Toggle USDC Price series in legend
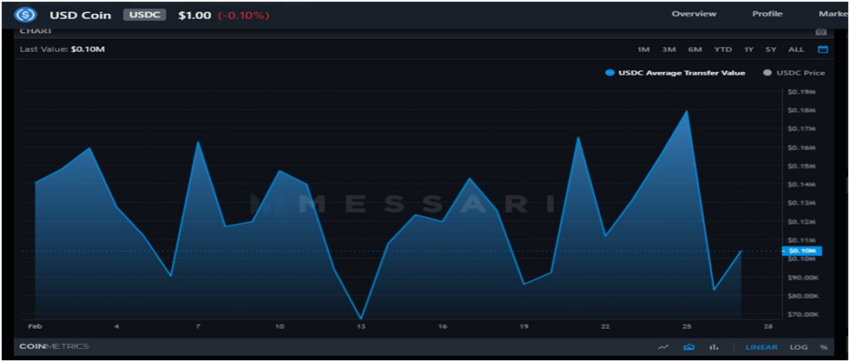This screenshot has width=850, height=362. tap(794, 73)
